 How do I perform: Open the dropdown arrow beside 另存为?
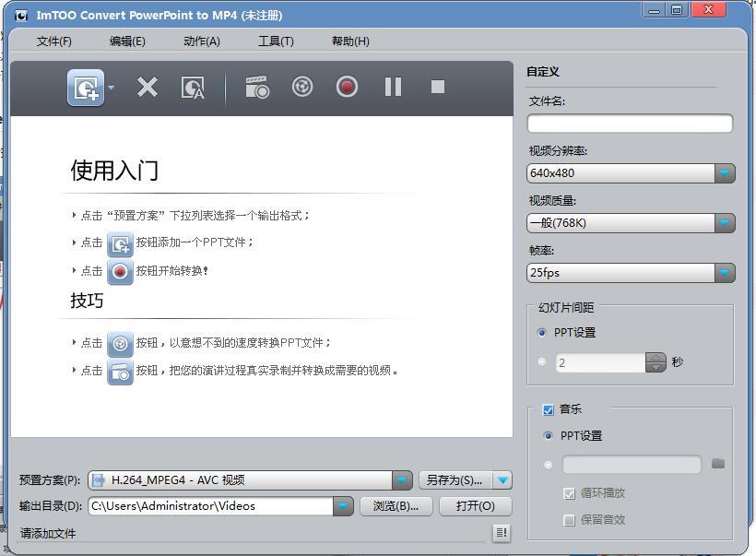(502, 480)
